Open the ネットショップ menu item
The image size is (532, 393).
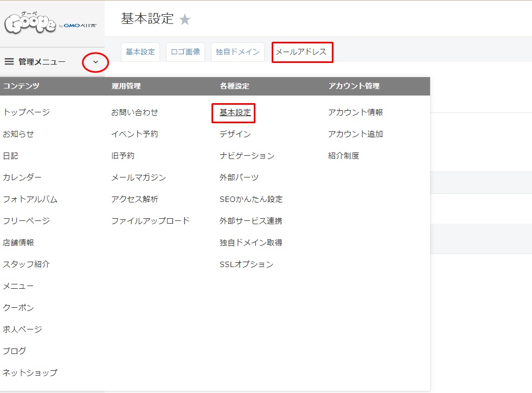tap(30, 372)
